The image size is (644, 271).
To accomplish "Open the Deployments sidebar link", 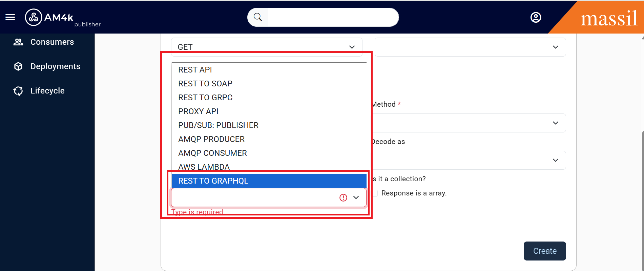I will 55,66.
